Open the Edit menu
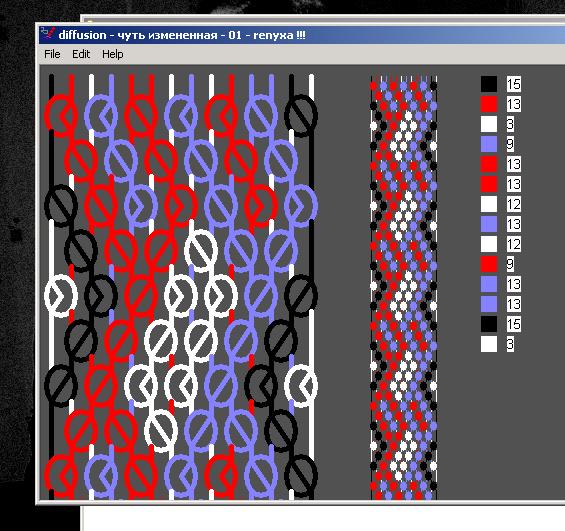 coord(81,54)
